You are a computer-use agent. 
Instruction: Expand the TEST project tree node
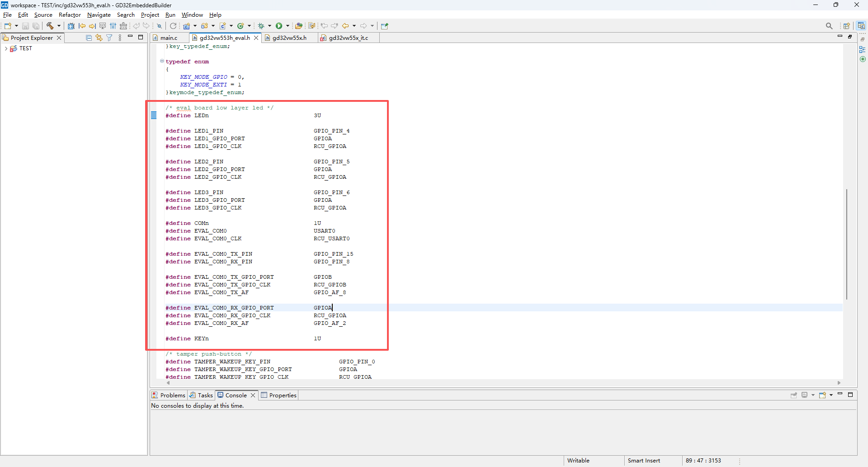point(6,48)
